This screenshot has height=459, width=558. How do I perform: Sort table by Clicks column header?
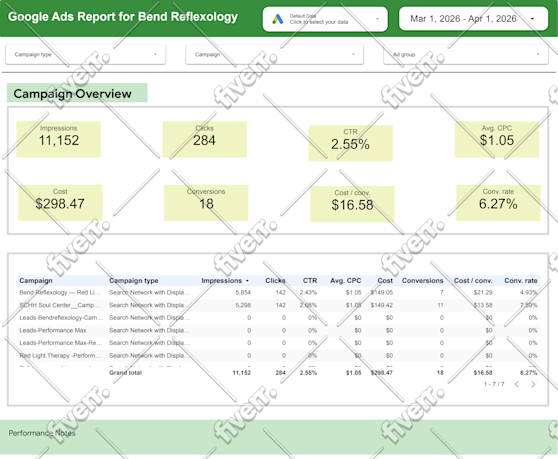(275, 280)
